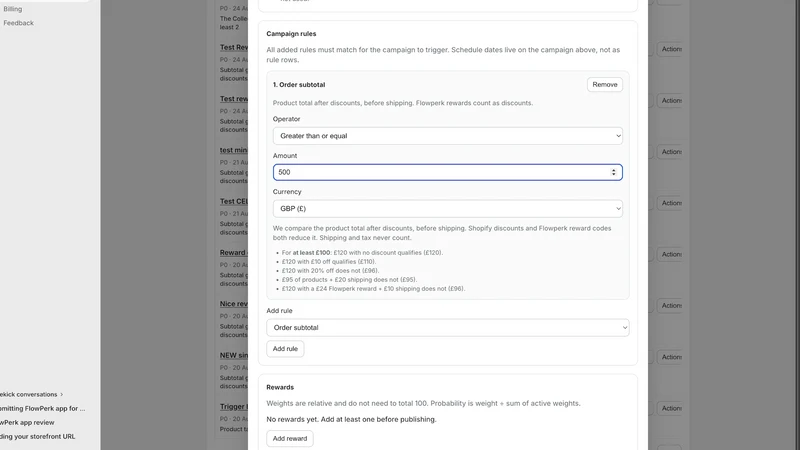Click the 'Rewards' section heading

point(280,387)
